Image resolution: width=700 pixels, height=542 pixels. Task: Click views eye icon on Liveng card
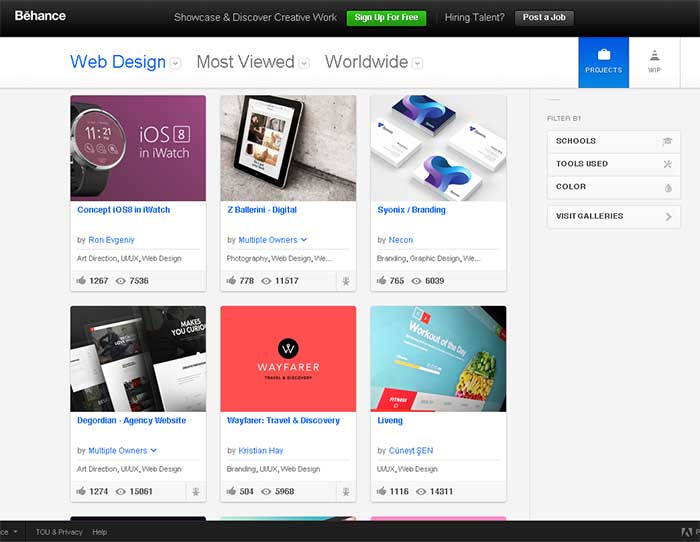point(421,492)
